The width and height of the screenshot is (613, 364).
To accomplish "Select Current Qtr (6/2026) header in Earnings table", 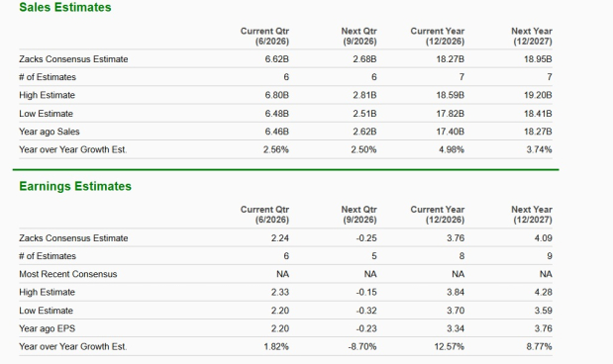I will 264,215.
